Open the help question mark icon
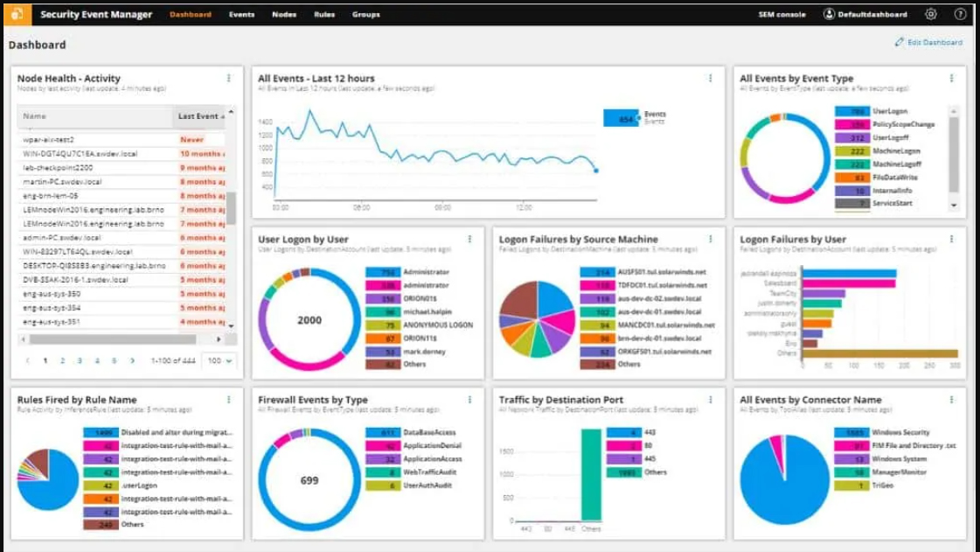 [960, 14]
